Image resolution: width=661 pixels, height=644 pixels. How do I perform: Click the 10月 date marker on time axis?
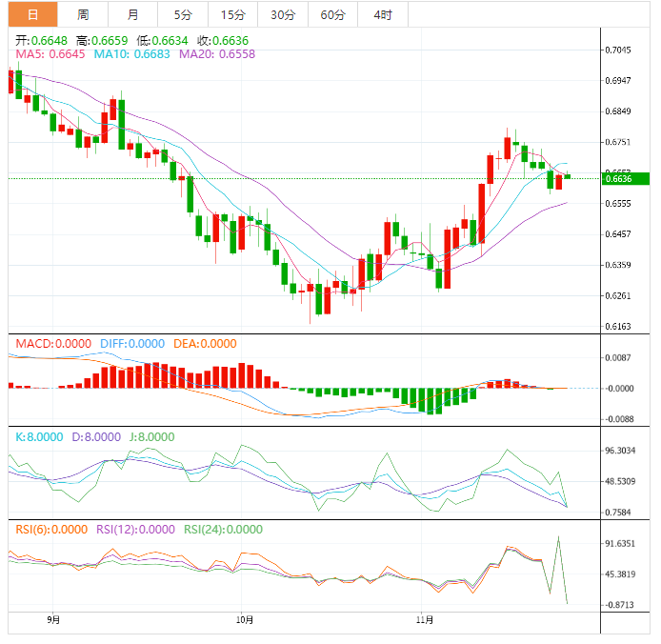245,620
